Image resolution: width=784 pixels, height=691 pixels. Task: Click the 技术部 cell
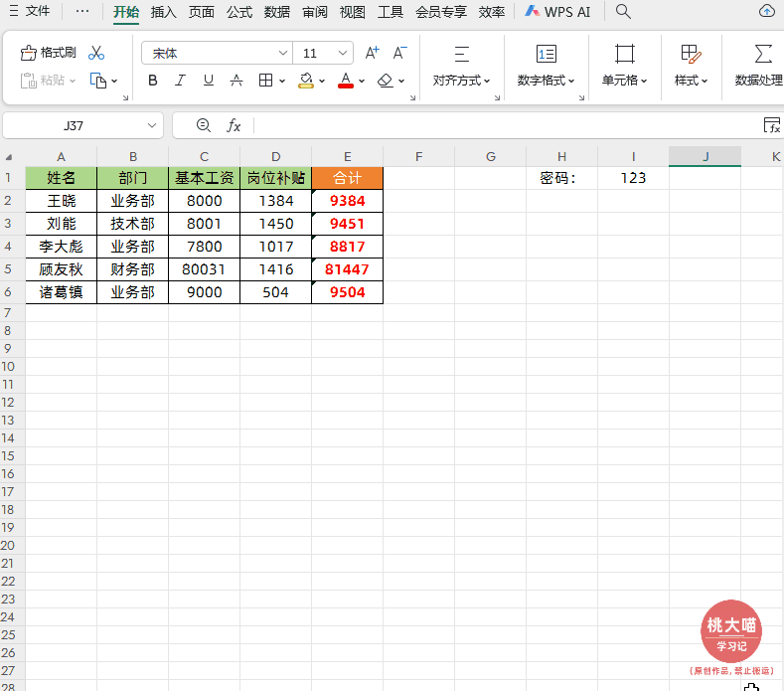(132, 224)
